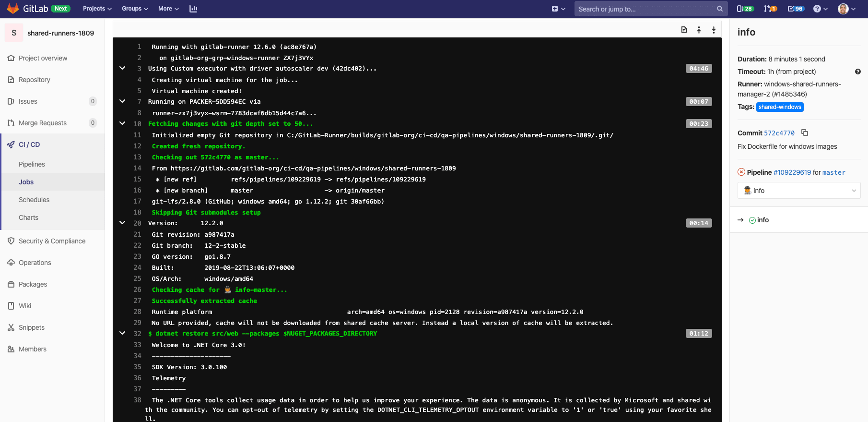Open the user avatar menu
This screenshot has height=422, width=868.
[846, 9]
